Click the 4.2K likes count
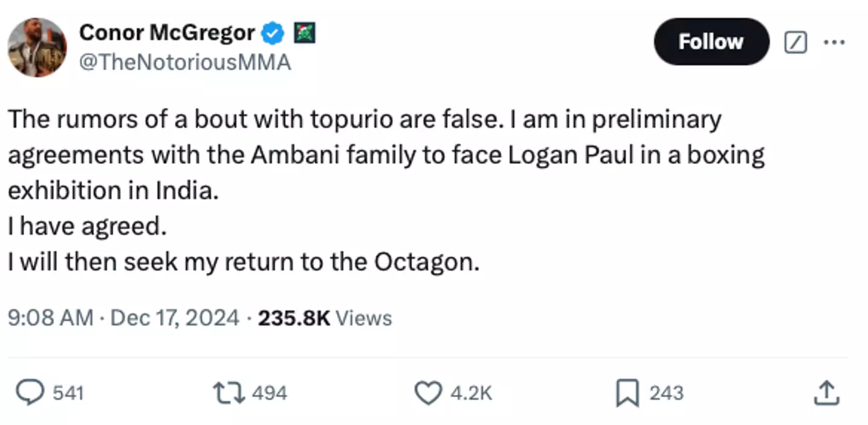The width and height of the screenshot is (868, 425). [471, 394]
